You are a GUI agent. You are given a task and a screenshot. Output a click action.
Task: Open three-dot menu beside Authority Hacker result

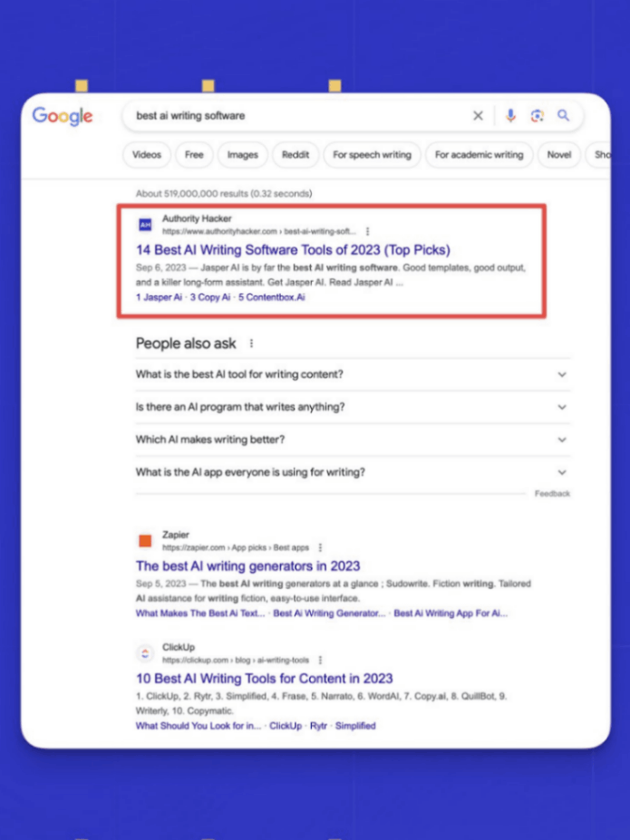[x=367, y=231]
